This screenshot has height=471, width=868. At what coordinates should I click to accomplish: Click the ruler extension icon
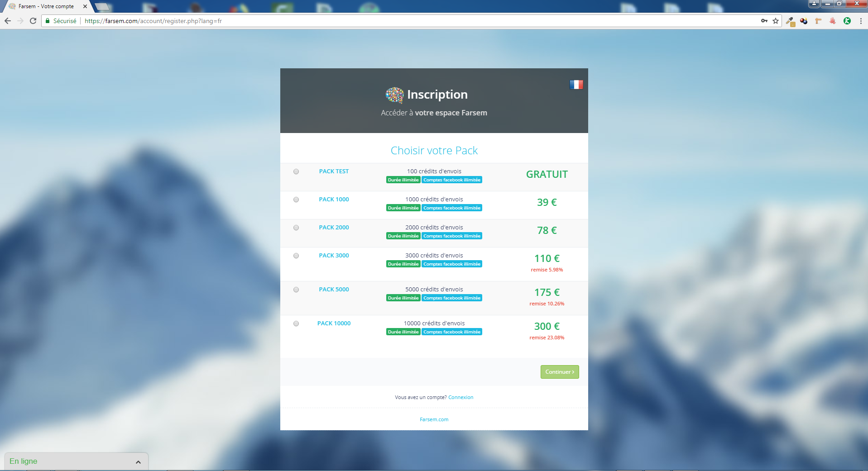[x=818, y=21]
